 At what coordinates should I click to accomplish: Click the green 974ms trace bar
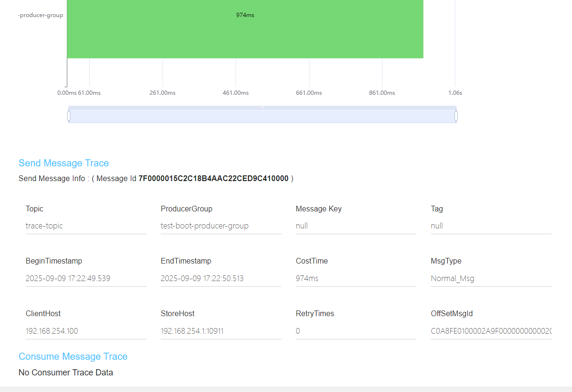[x=245, y=29]
